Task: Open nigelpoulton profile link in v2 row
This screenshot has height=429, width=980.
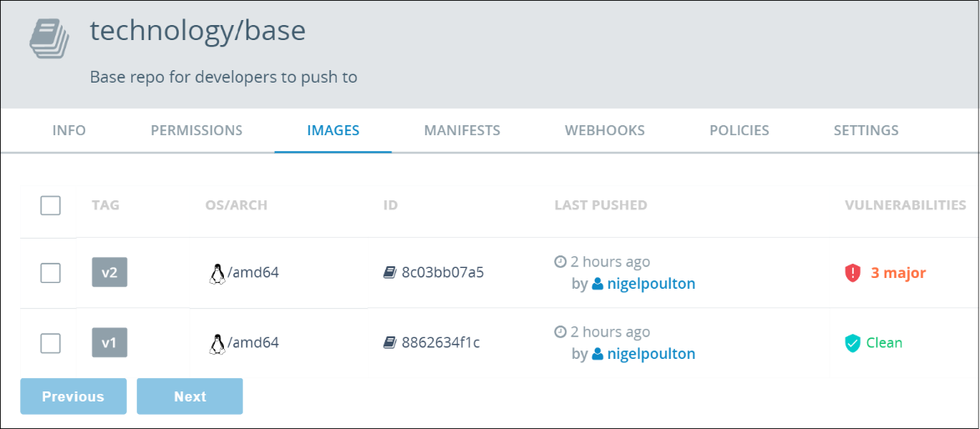Action: tap(651, 284)
